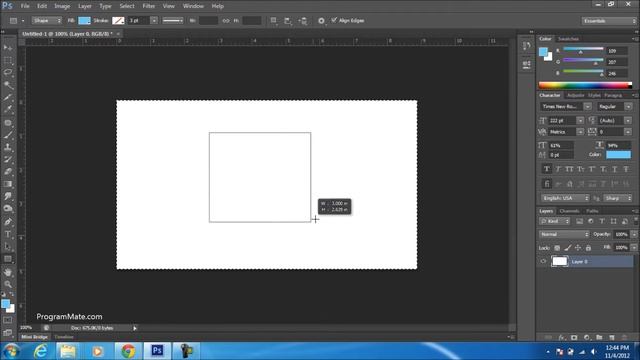Hide Layer 0 with eye icon

[x=543, y=262]
